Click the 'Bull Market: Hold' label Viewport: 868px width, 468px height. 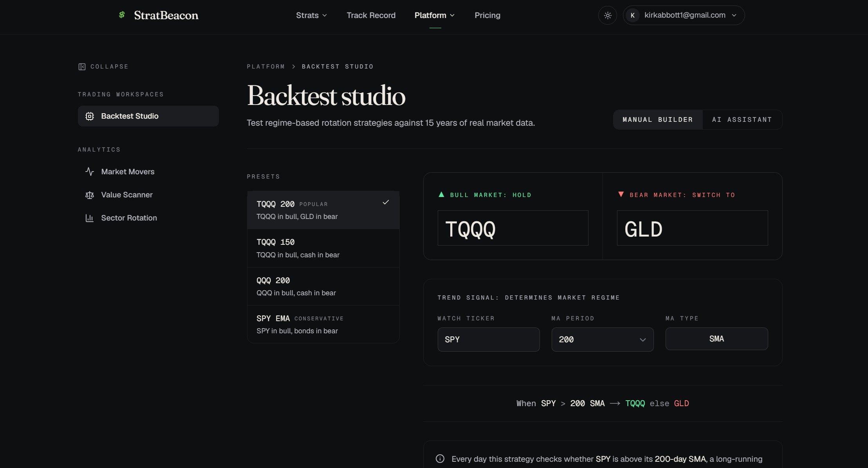(x=491, y=195)
